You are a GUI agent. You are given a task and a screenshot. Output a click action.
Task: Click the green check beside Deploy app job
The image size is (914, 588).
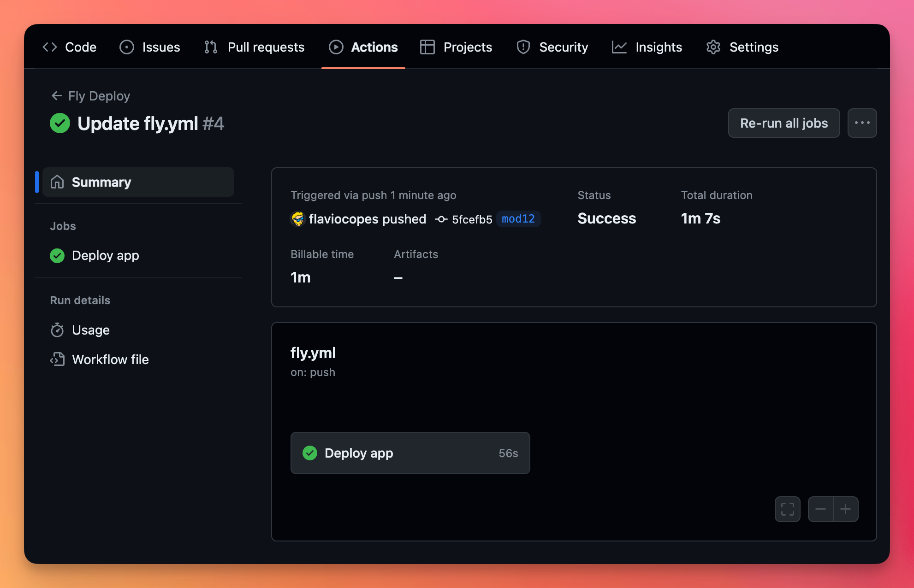(57, 256)
